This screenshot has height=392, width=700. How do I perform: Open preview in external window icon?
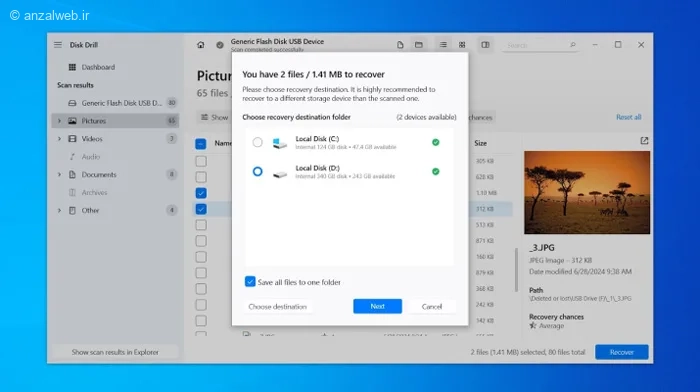tap(644, 141)
